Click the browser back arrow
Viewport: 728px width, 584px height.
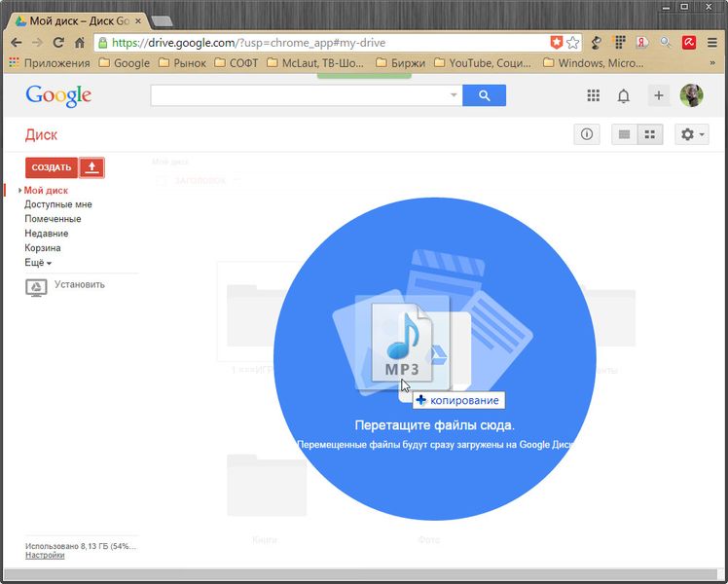pyautogui.click(x=17, y=43)
